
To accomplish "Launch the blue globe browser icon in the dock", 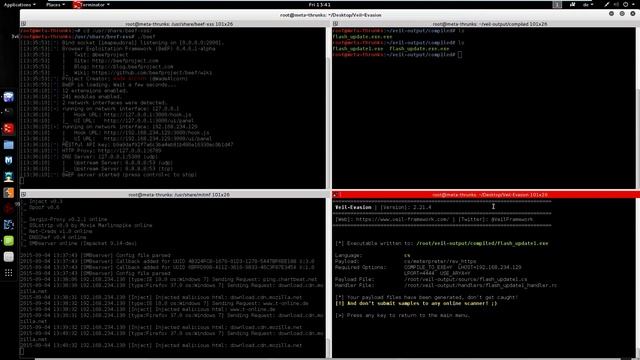I will tap(9, 97).
